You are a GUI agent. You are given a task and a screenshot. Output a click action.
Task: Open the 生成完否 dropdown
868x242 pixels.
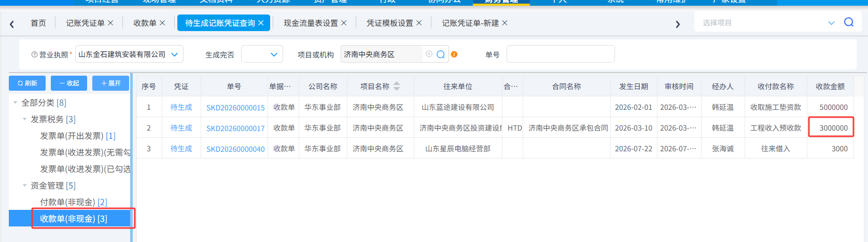pos(274,54)
